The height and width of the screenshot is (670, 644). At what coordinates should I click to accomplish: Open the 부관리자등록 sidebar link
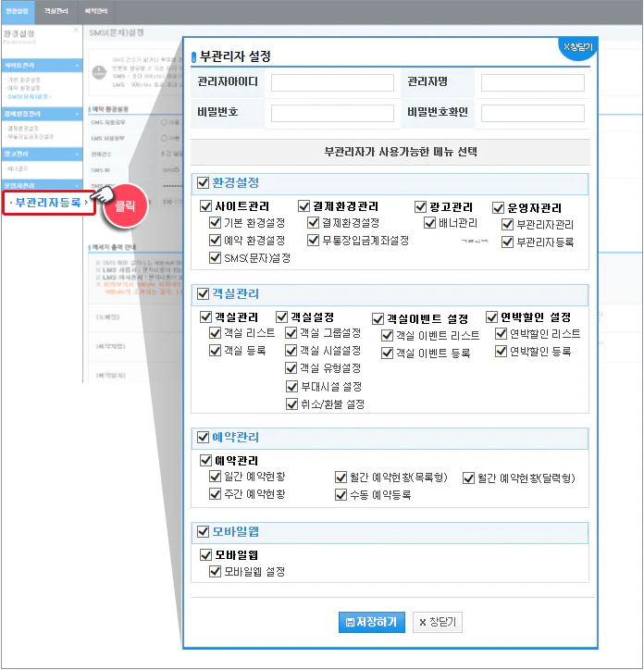(x=48, y=203)
